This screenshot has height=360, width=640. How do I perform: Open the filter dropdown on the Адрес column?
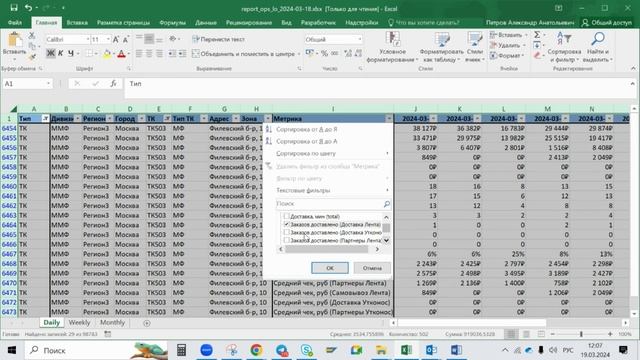[236, 119]
